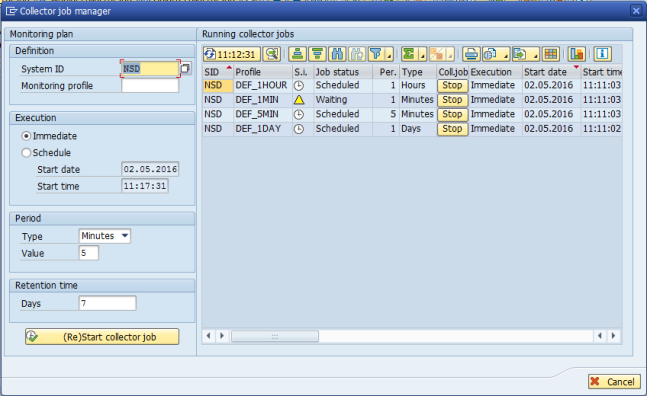
Task: Select the Schedule execution radio button
Action: (x=26, y=153)
